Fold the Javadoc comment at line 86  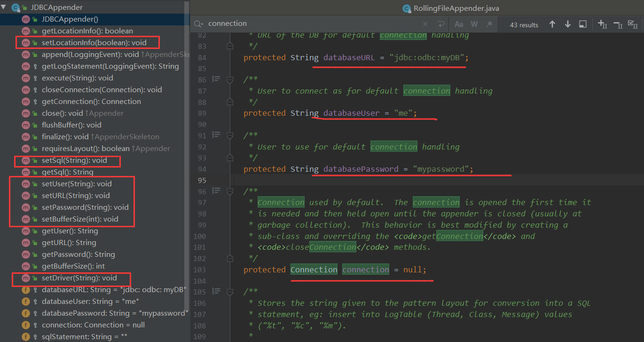(230, 80)
